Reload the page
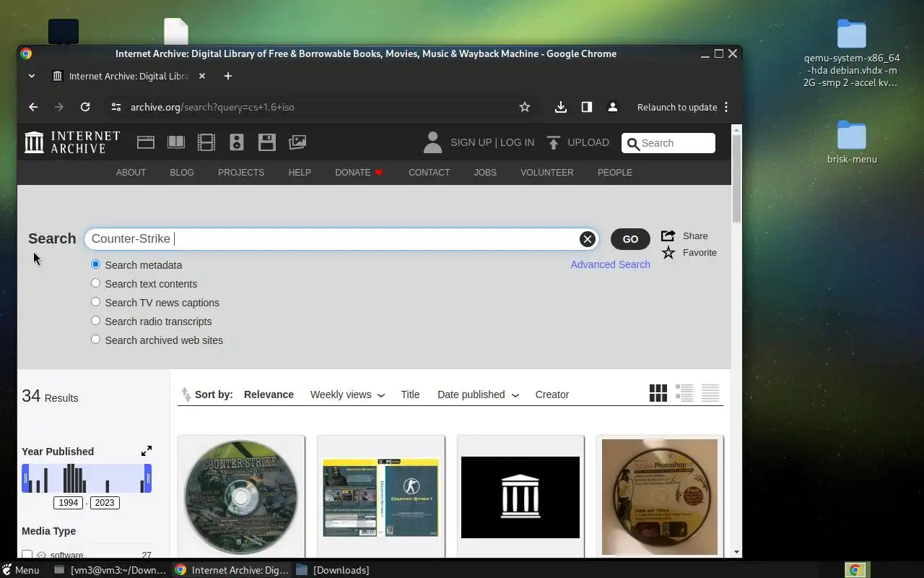Screen dimensions: 924x578 pos(85,107)
